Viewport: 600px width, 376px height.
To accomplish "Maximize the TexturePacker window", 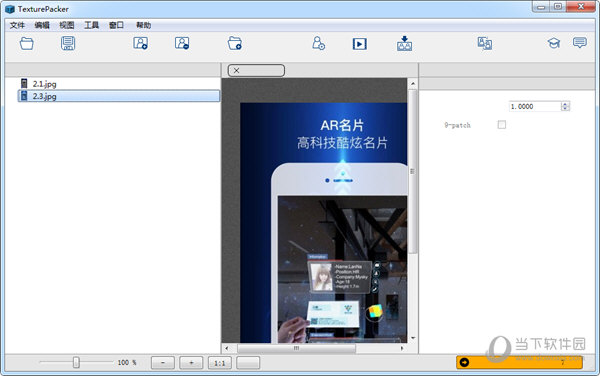I will click(x=558, y=7).
